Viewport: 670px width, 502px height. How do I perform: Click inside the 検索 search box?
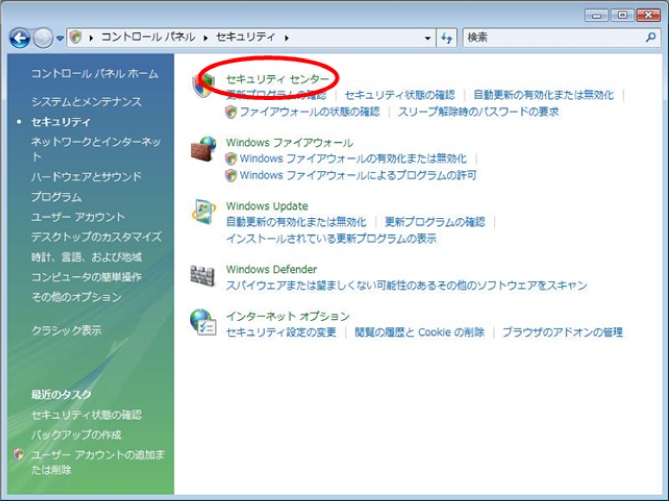(x=550, y=38)
